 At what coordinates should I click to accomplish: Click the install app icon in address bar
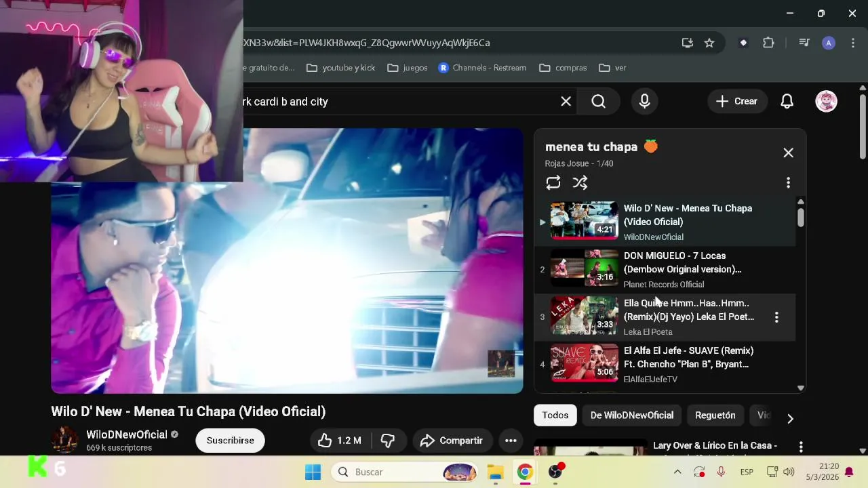point(688,43)
